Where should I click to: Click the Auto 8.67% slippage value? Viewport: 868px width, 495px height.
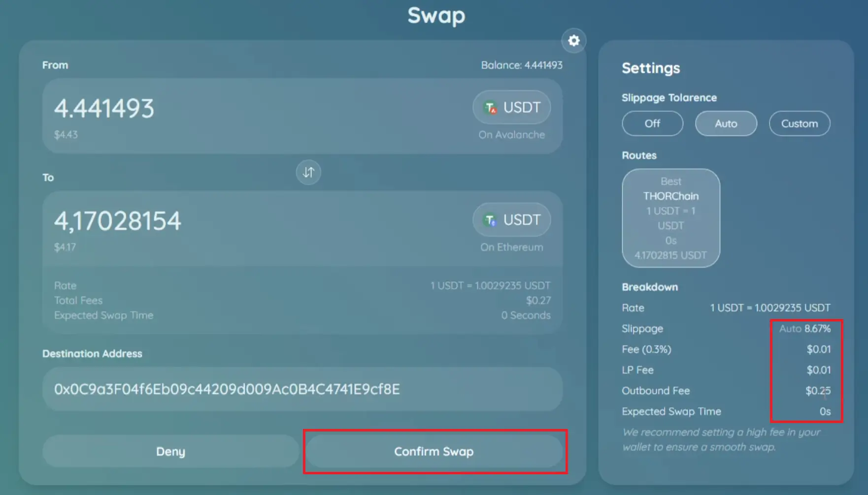click(x=804, y=328)
